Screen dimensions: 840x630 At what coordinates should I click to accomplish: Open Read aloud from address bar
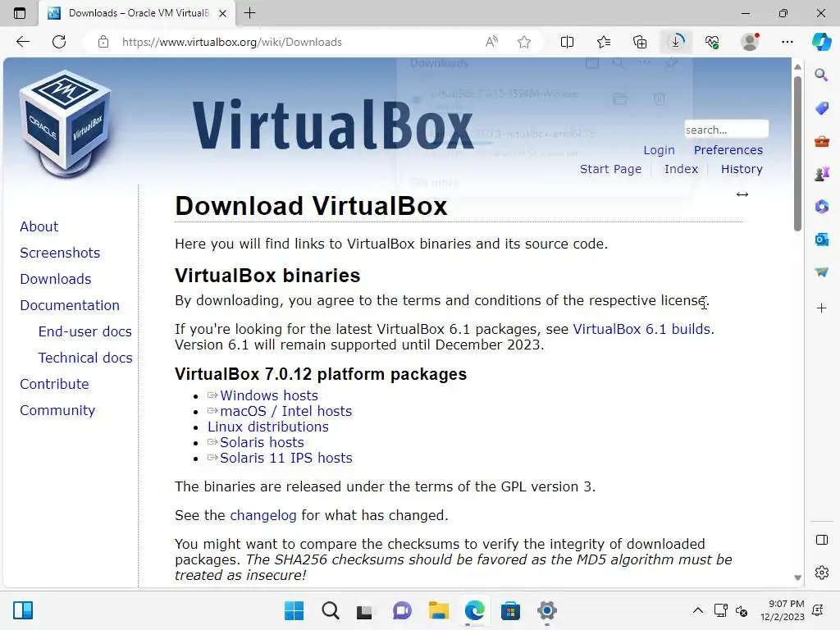pyautogui.click(x=491, y=42)
